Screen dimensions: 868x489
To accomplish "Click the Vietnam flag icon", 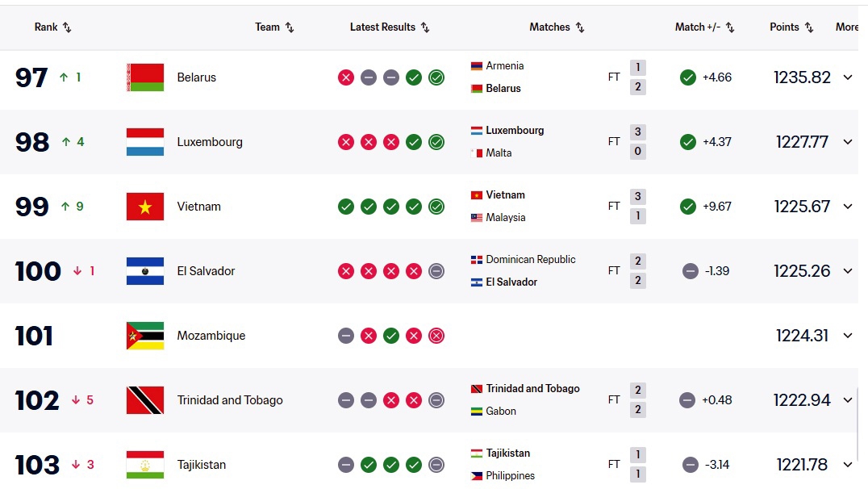I will point(145,207).
